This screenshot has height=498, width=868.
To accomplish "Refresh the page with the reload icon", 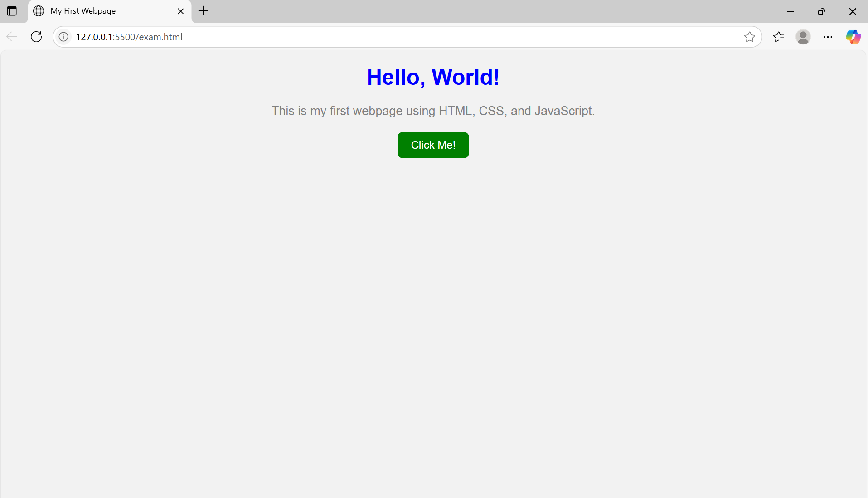I will coord(36,37).
